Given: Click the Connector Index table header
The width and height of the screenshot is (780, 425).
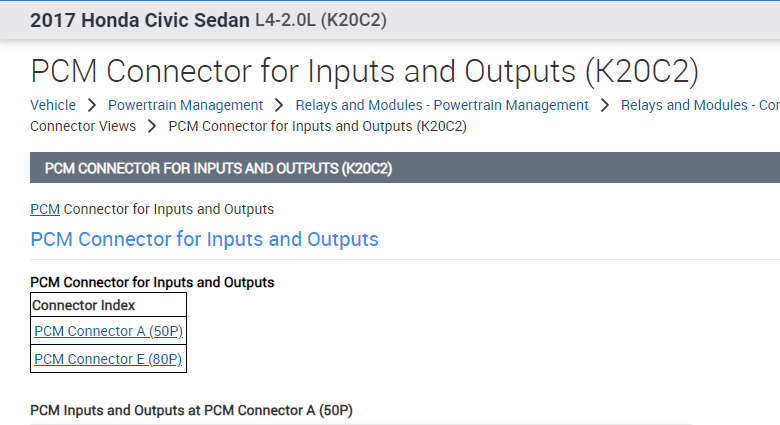Looking at the screenshot, I should coord(84,305).
